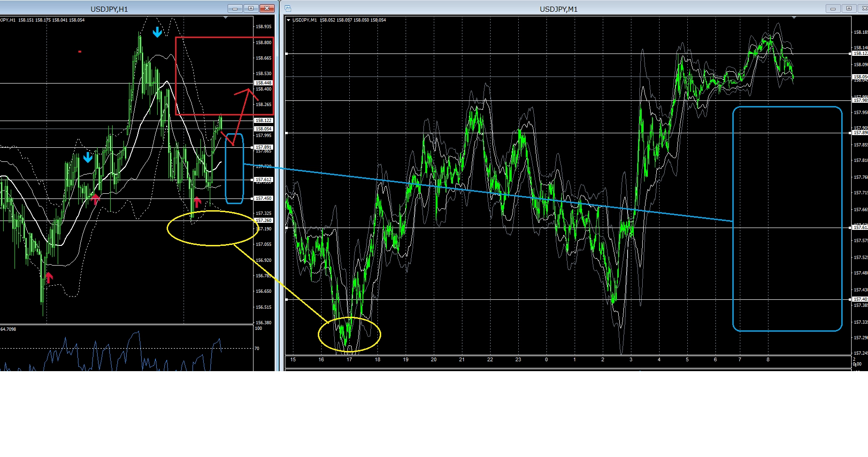868x457 pixels.
Task: Click the 158.448 price tag in H1
Action: coord(263,83)
